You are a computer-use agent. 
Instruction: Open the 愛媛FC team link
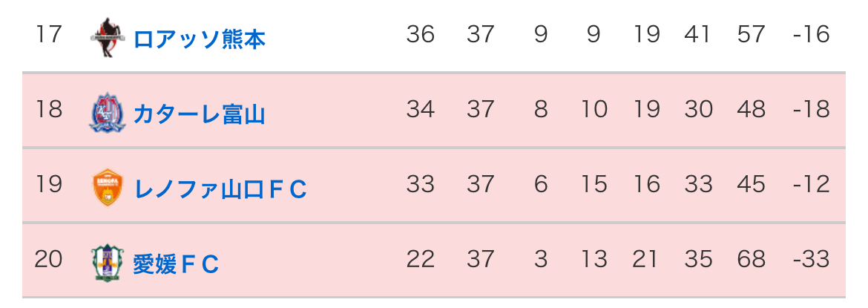coord(176,264)
